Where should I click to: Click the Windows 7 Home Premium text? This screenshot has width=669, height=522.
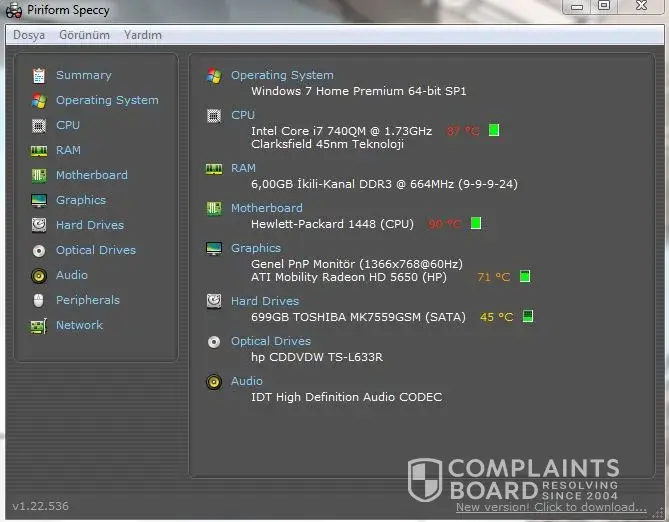(x=358, y=91)
